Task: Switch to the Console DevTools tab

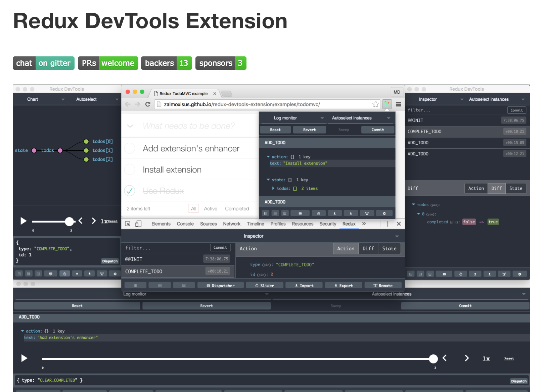Action: point(185,224)
